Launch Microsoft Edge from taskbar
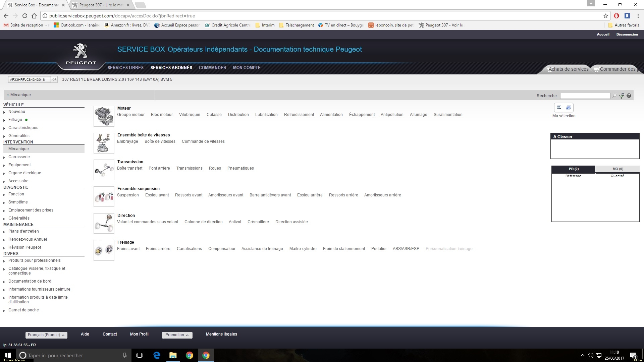 (x=157, y=355)
